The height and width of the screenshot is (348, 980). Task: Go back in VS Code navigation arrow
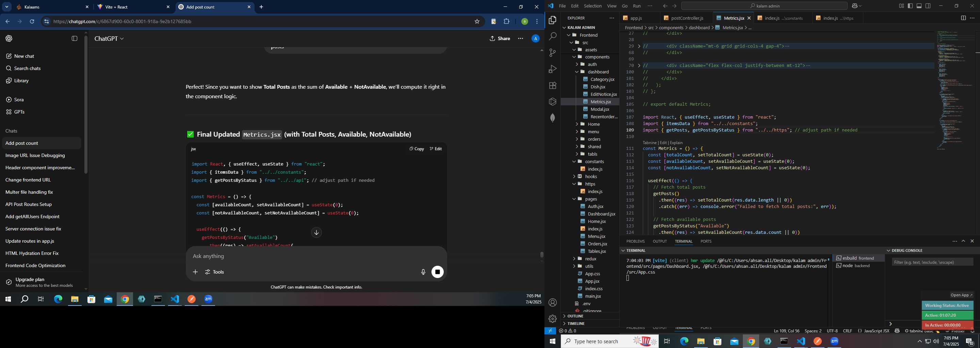665,6
